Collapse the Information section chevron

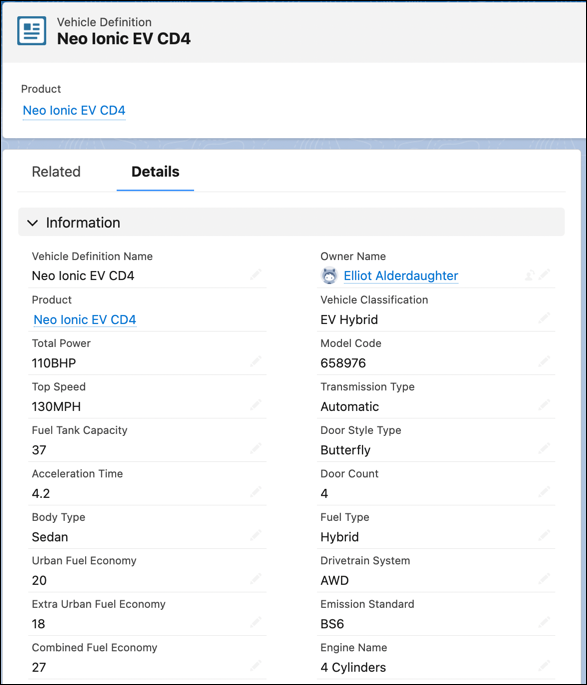point(32,223)
